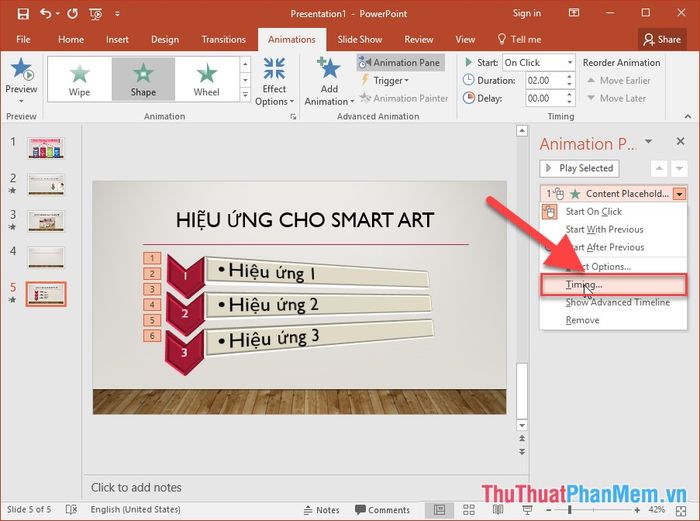The image size is (700, 521).
Task: Click Add Animation
Action: (x=329, y=82)
